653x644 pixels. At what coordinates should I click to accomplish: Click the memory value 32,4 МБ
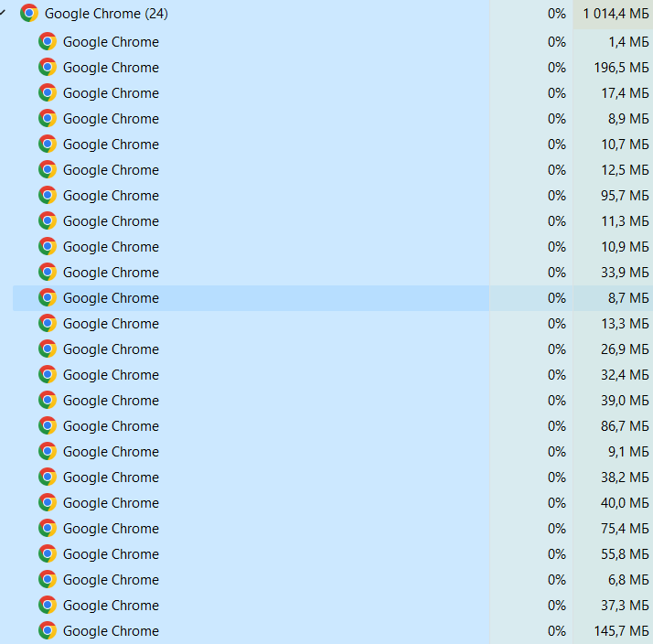click(625, 375)
